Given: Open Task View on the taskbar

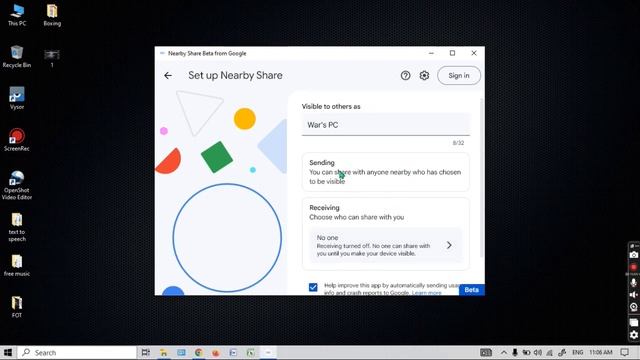Looking at the screenshot, I should click(x=145, y=352).
